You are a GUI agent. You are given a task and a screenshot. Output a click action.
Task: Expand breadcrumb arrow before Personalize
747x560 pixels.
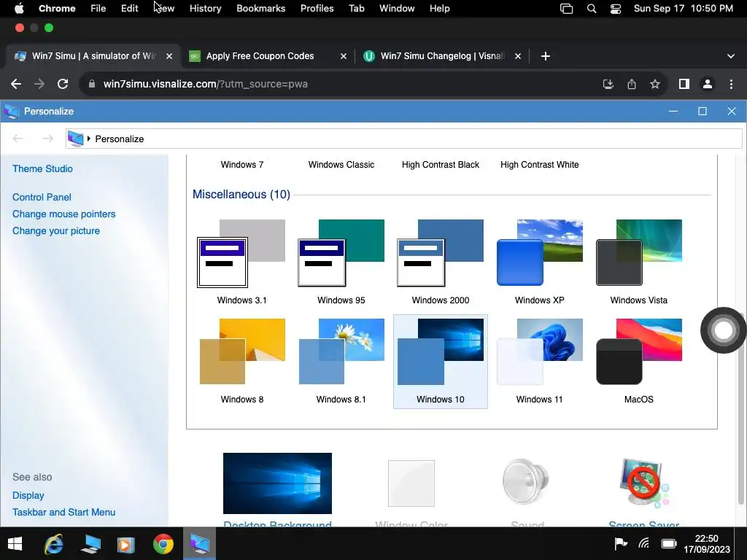(x=88, y=139)
